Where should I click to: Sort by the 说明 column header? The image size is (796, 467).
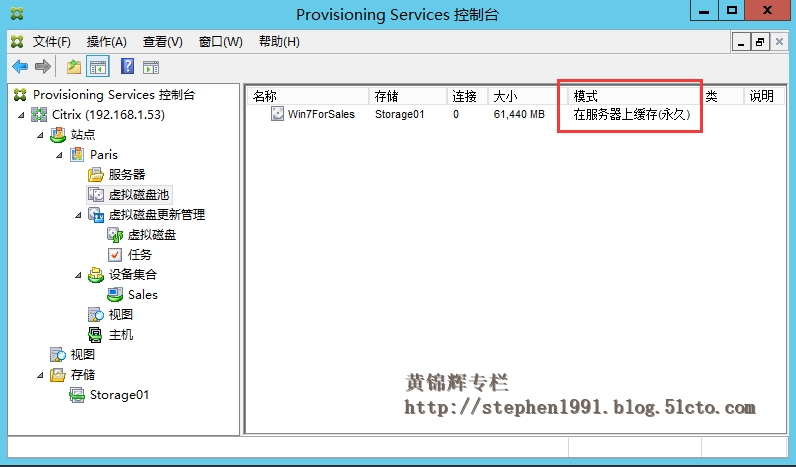point(764,96)
